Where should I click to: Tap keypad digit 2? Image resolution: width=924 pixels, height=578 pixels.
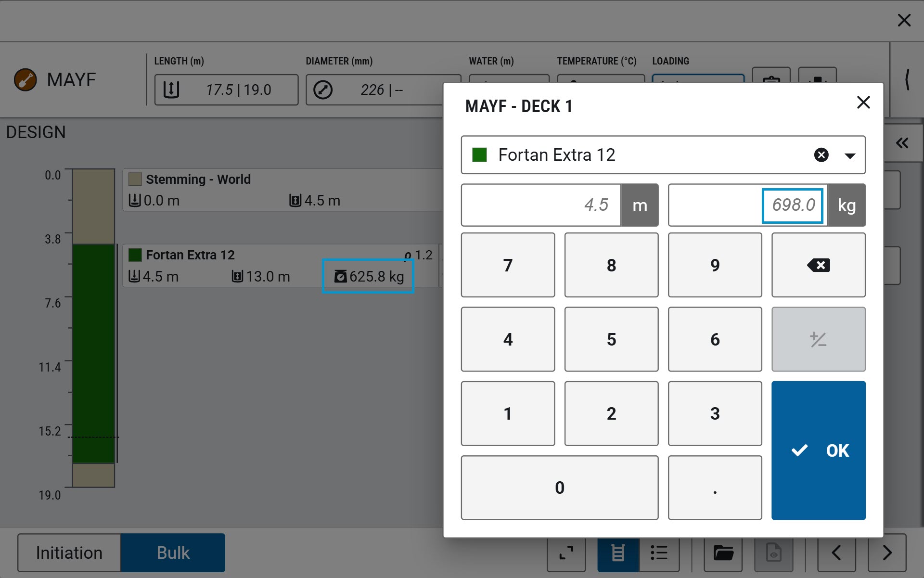pos(611,413)
